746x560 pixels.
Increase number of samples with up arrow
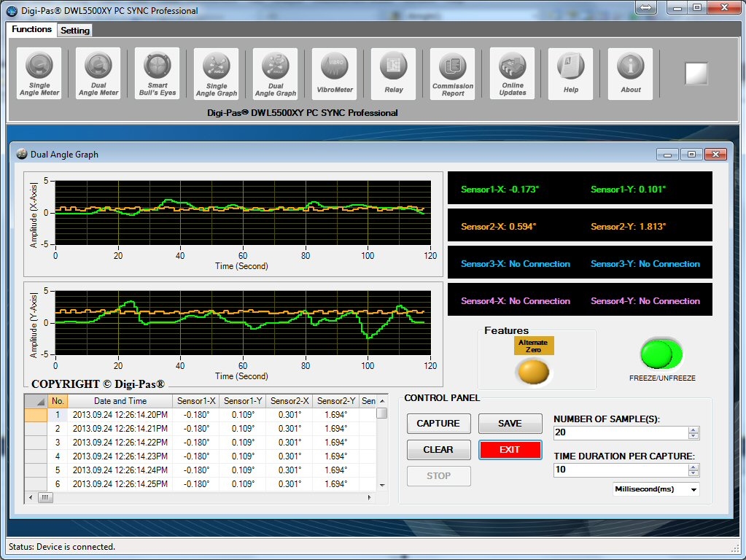[693, 430]
